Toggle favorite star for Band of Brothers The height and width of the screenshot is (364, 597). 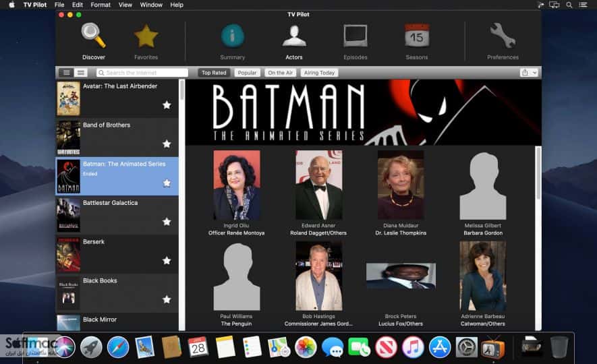coord(167,144)
